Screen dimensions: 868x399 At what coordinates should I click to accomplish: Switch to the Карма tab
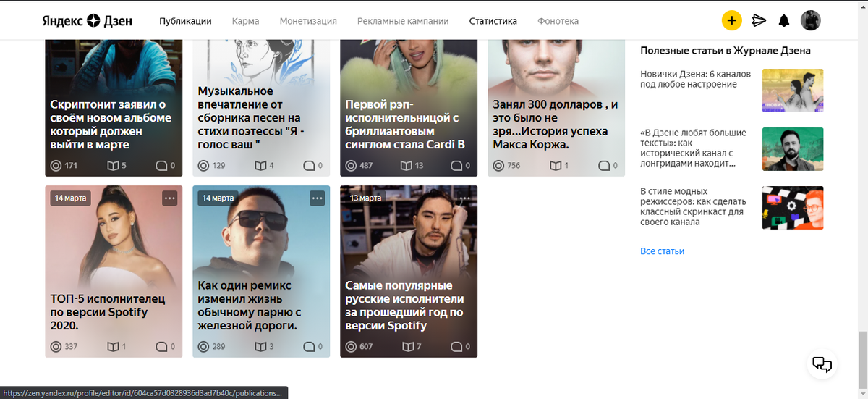click(246, 21)
